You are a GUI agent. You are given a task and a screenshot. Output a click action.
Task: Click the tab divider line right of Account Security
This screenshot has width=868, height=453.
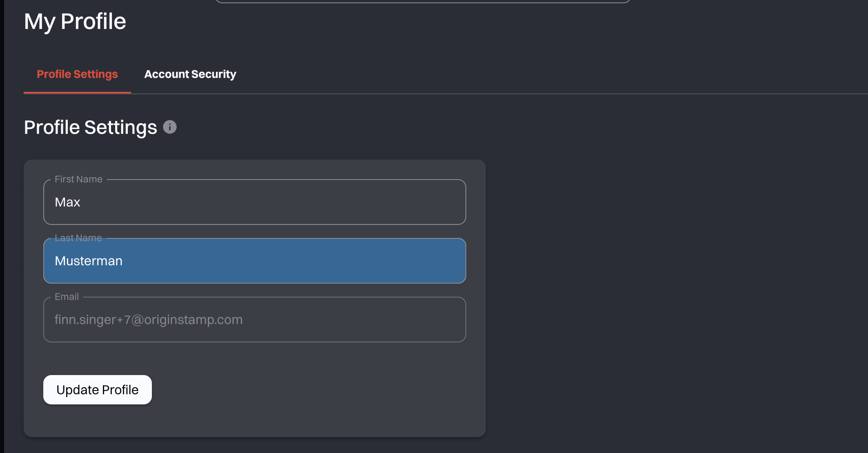pos(531,94)
